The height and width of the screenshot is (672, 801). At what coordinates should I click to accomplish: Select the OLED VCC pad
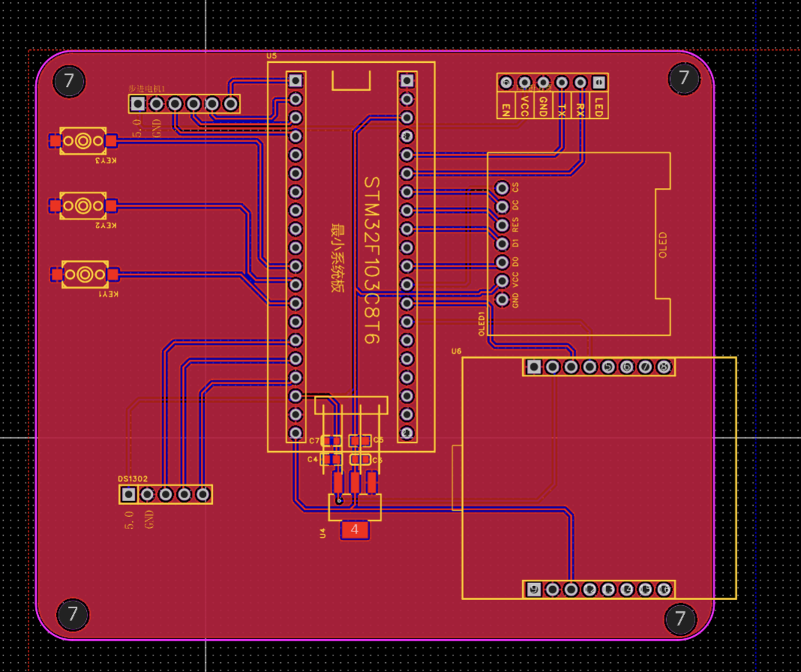(502, 281)
